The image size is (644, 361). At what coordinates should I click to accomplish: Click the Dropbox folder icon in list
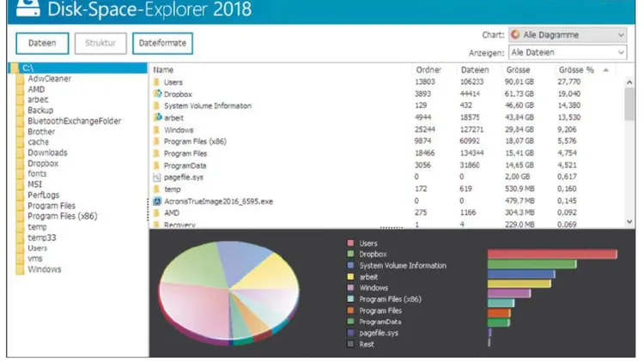(157, 94)
